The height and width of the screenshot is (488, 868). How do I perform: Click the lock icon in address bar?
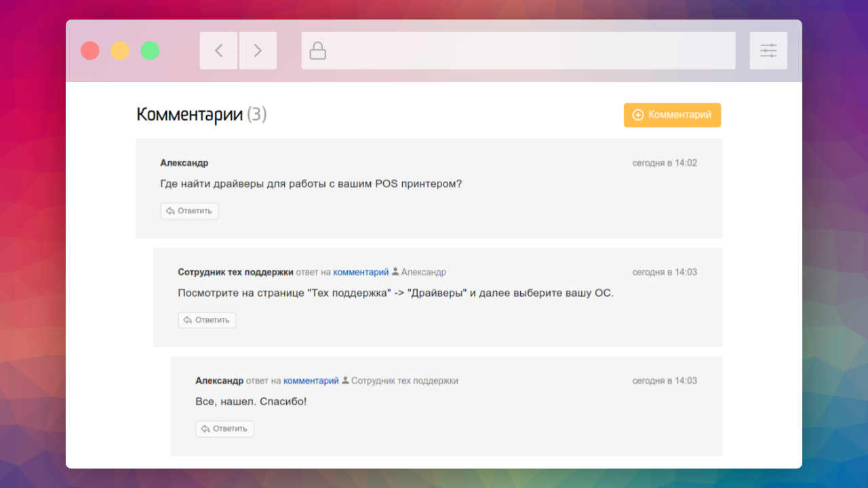click(x=317, y=51)
